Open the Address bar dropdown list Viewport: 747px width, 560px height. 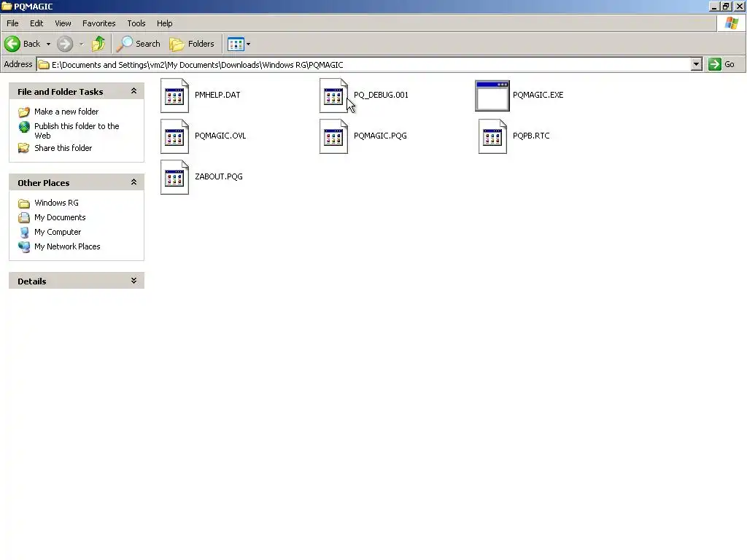coord(696,64)
